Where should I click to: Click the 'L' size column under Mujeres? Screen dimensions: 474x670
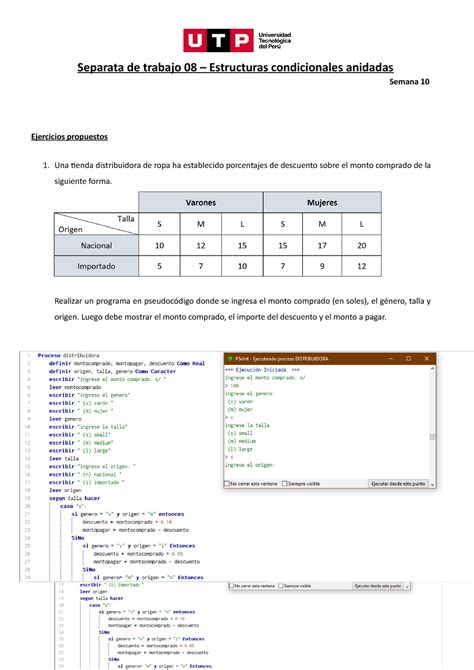[362, 224]
